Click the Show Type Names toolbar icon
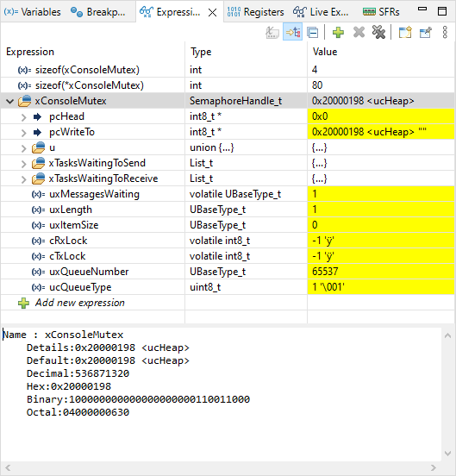 click(x=272, y=32)
